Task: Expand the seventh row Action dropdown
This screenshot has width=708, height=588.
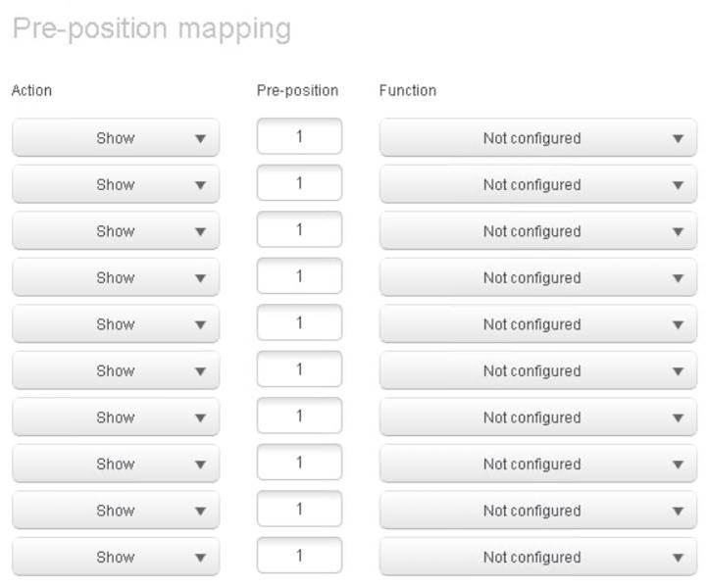Action: (116, 417)
